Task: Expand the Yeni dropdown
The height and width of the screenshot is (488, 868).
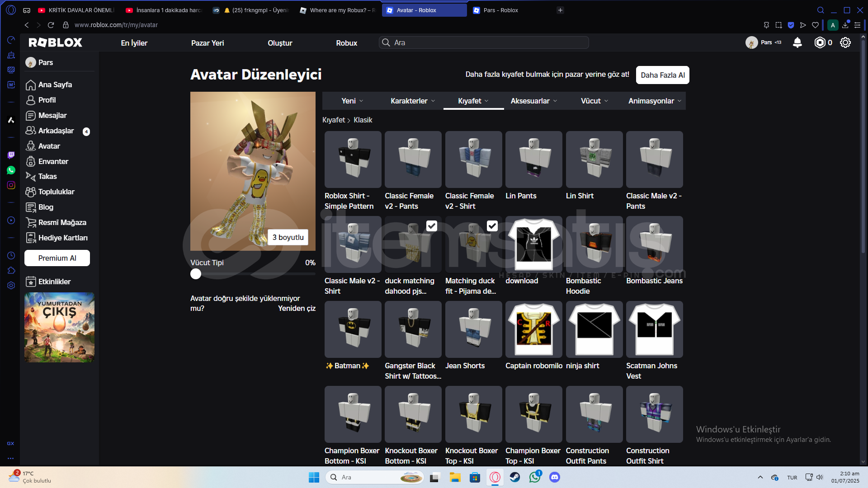Action: point(352,101)
